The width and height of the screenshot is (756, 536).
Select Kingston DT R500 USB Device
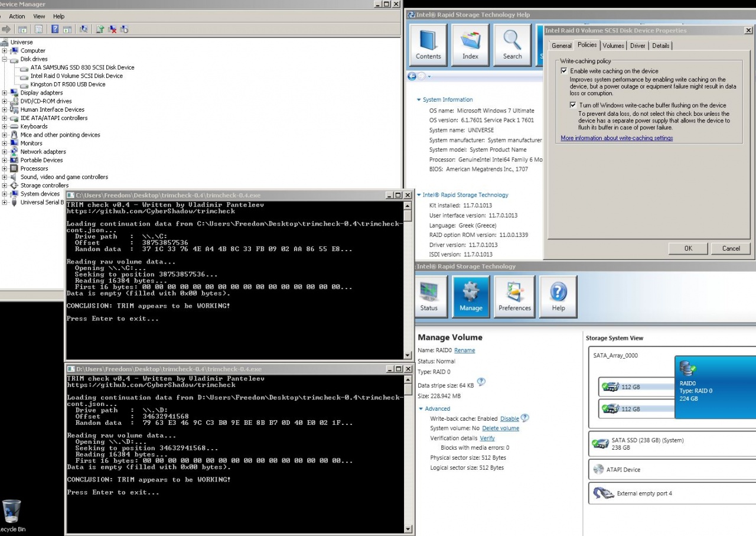pos(68,85)
